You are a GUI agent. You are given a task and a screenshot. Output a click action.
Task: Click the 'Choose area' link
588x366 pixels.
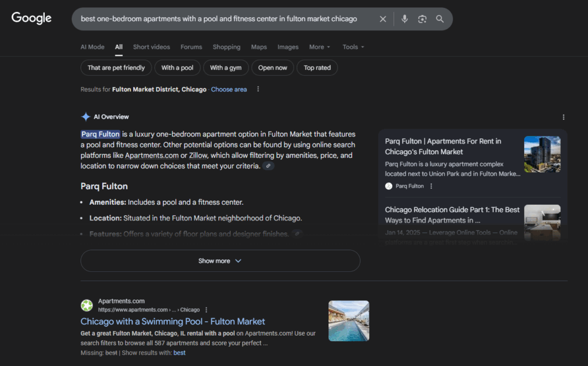pos(229,89)
